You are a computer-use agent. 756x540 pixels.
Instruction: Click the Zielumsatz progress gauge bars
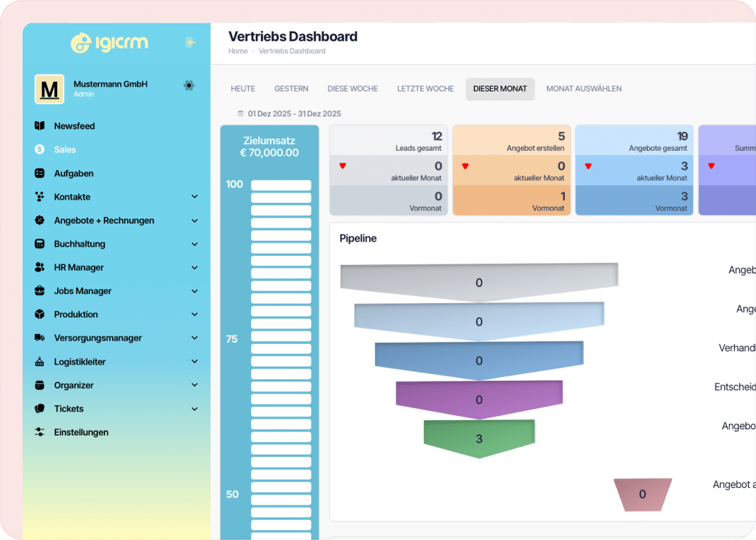pyautogui.click(x=281, y=360)
